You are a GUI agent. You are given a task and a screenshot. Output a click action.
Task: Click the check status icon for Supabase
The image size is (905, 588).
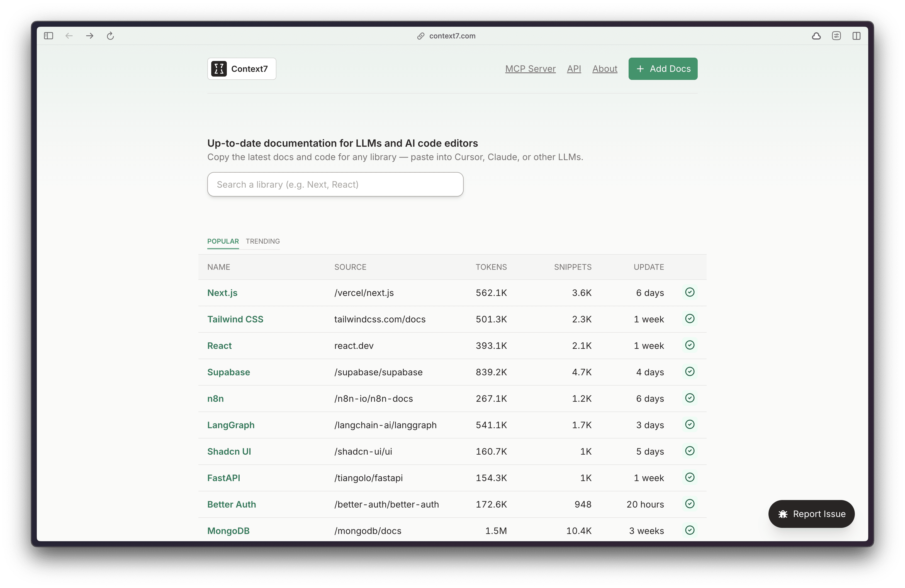(690, 371)
